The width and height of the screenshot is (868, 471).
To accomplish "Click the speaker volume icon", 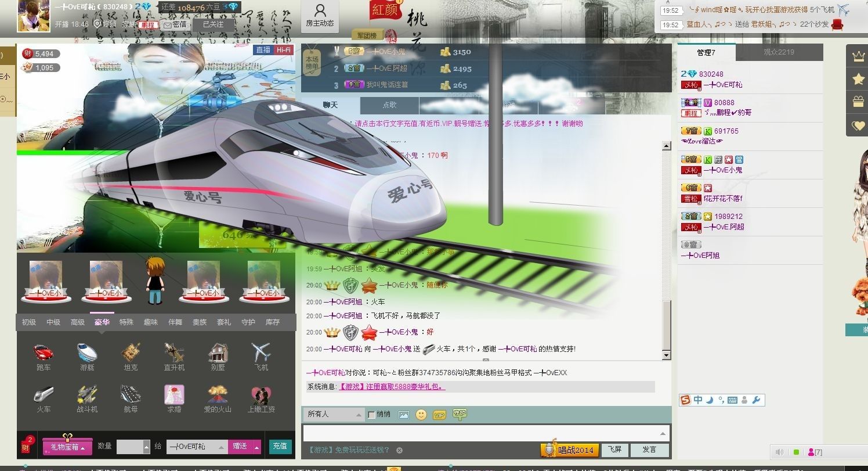I will pyautogui.click(x=780, y=452).
